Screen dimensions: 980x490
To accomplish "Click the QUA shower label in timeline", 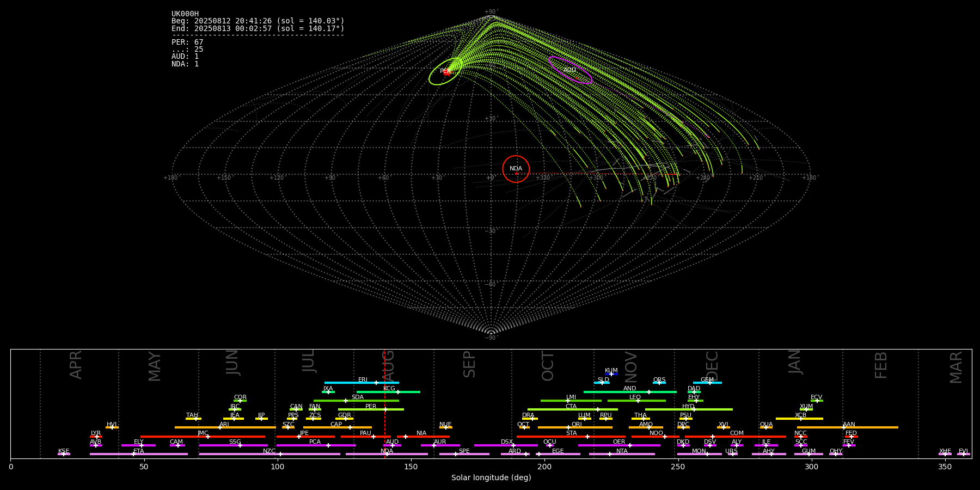I will click(766, 425).
